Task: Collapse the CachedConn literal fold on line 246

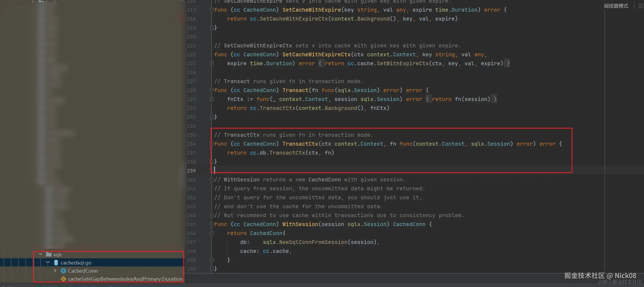Action: (x=212, y=233)
